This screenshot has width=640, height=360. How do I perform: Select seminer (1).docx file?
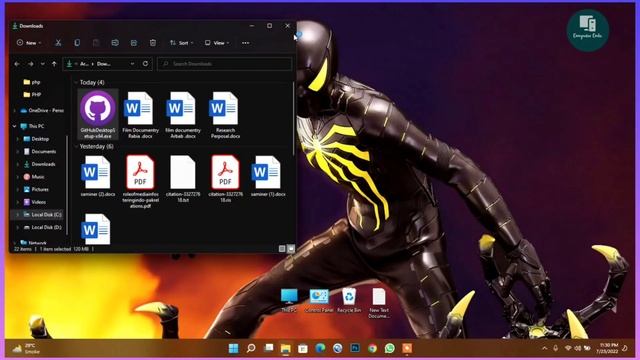coord(268,176)
